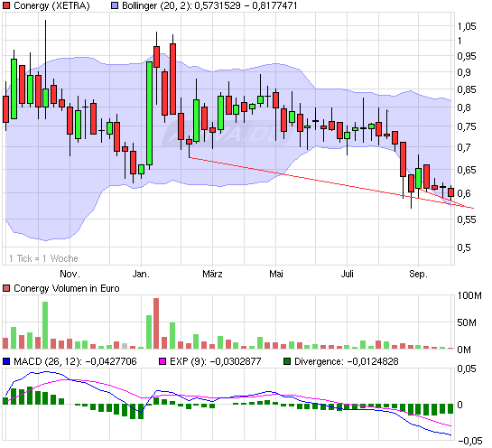Click the tallest red volume bar in January
This screenshot has height=448, width=492.
156,323
